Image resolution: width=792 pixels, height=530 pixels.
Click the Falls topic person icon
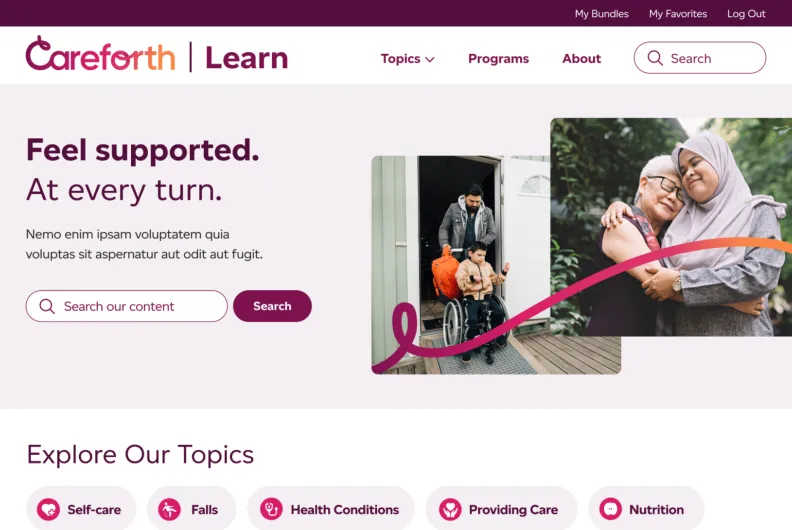pos(169,509)
